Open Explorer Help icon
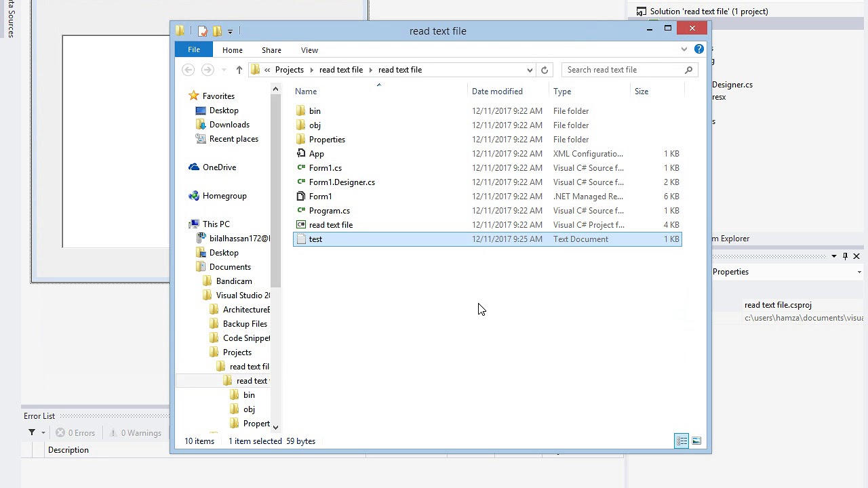This screenshot has width=868, height=488. coord(699,49)
